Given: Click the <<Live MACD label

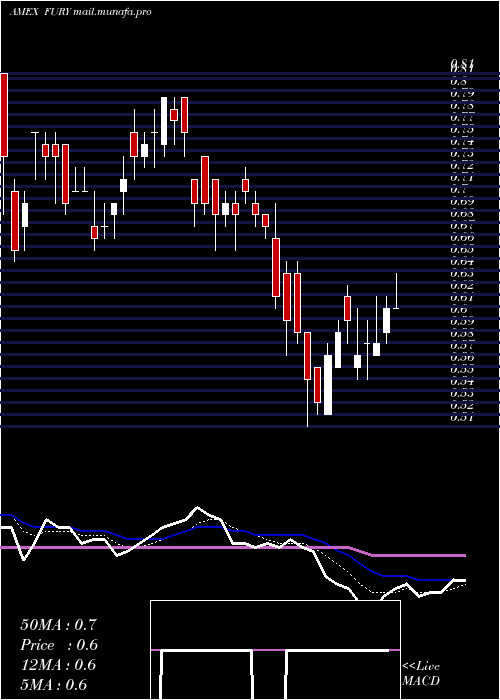Looking at the screenshot, I should pos(421,673).
